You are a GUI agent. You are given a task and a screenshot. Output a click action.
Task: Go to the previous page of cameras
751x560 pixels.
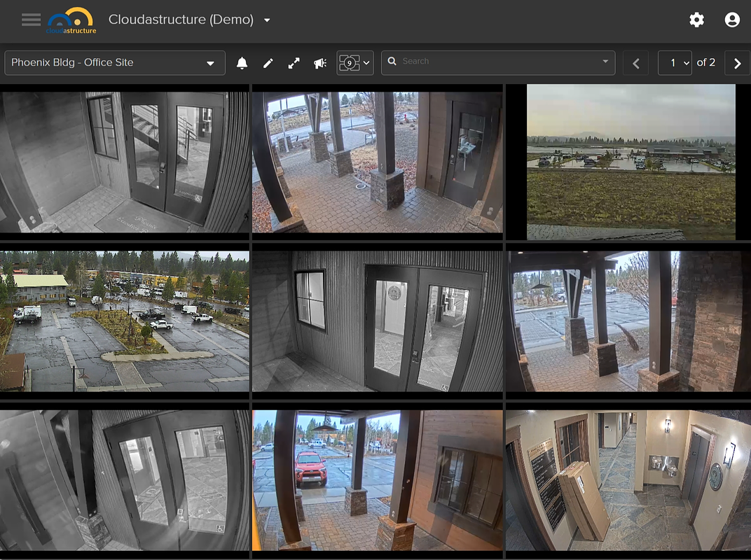pos(635,63)
